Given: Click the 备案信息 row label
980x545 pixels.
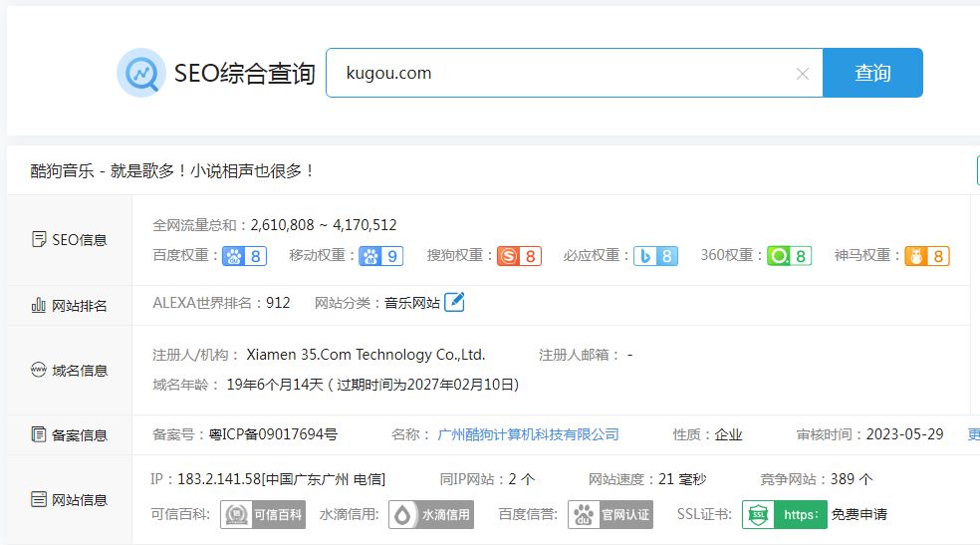Looking at the screenshot, I should tap(80, 435).
